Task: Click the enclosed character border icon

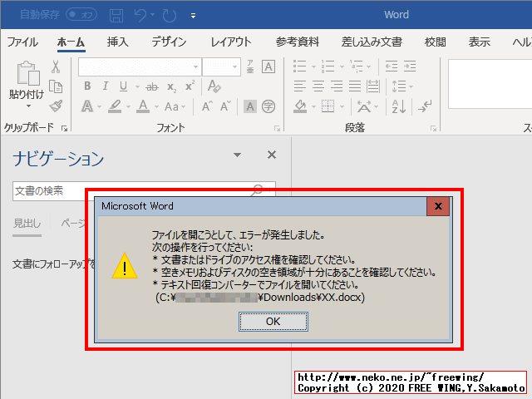Action: (268, 66)
